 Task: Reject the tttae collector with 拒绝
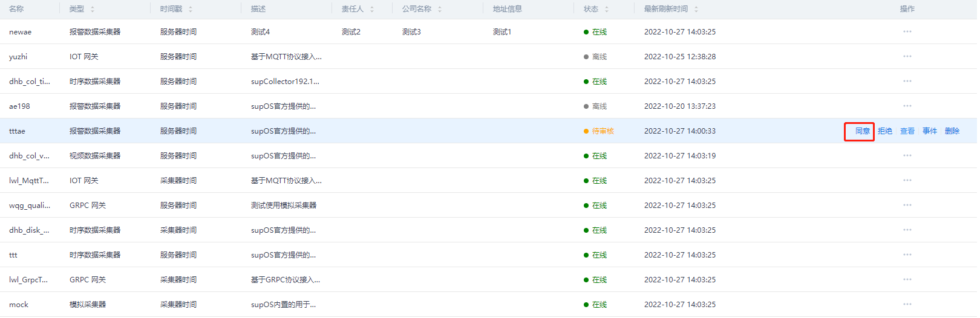coord(885,131)
